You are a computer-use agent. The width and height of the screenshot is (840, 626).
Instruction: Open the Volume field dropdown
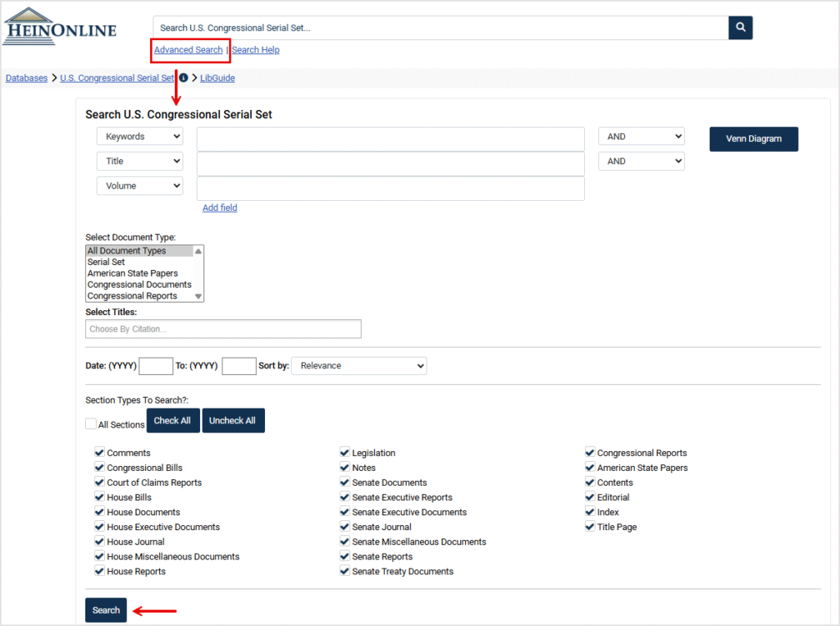coord(139,186)
